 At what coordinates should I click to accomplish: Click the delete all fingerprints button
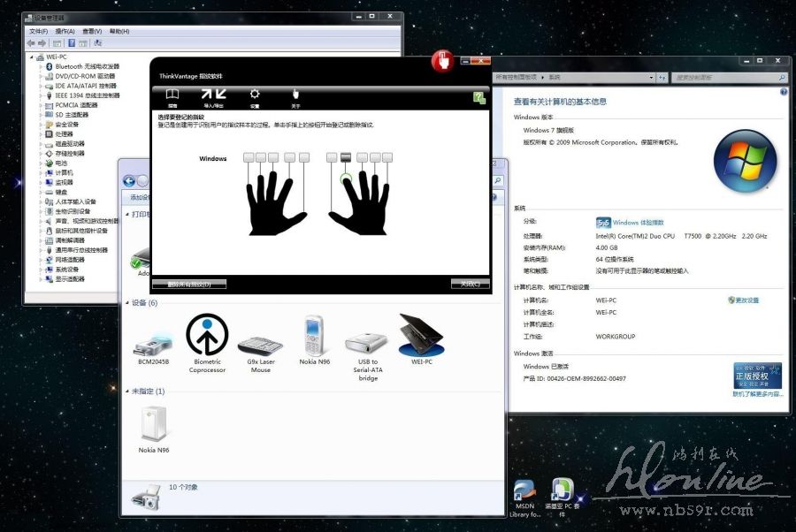click(x=189, y=284)
